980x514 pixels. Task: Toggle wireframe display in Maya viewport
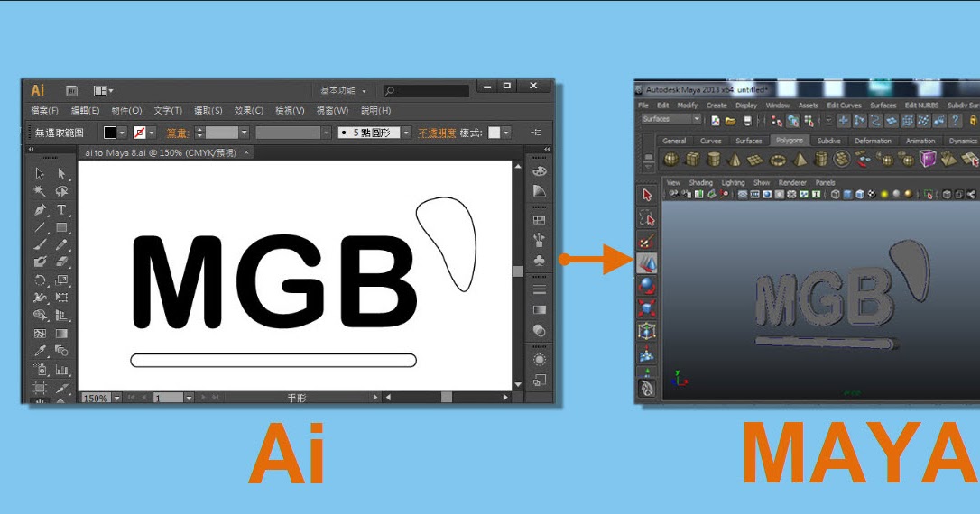click(835, 195)
